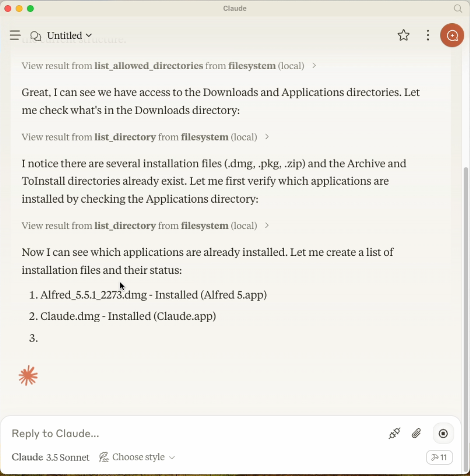Minimize window with yellow button
This screenshot has width=470, height=476.
pyautogui.click(x=19, y=9)
